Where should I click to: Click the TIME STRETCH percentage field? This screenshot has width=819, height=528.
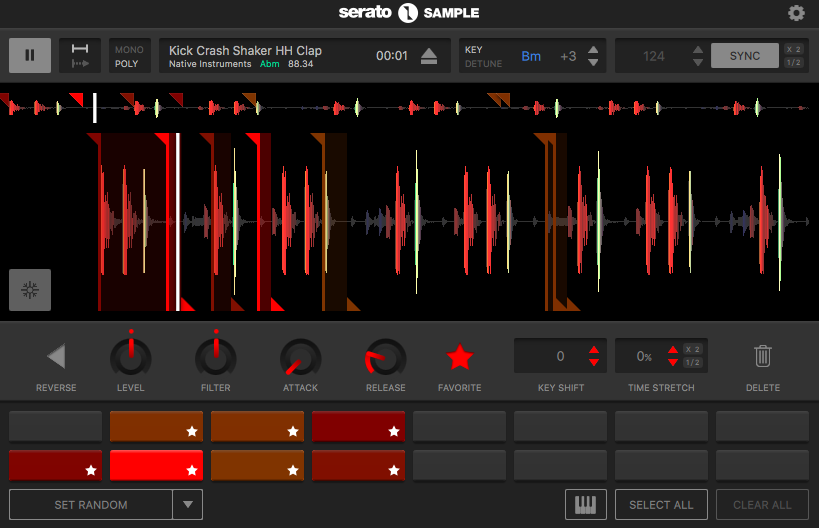[644, 356]
